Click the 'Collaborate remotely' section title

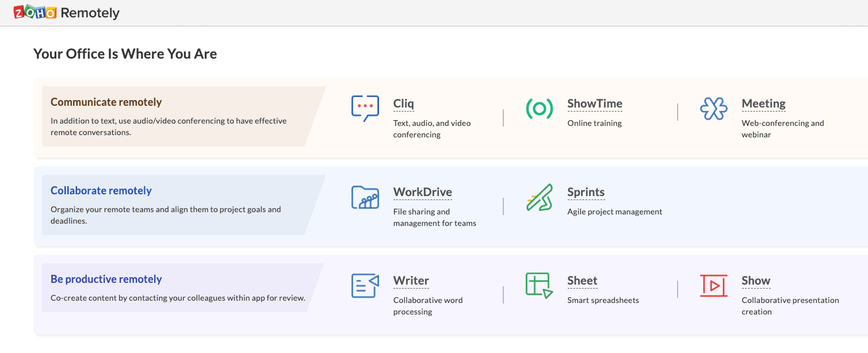click(101, 191)
